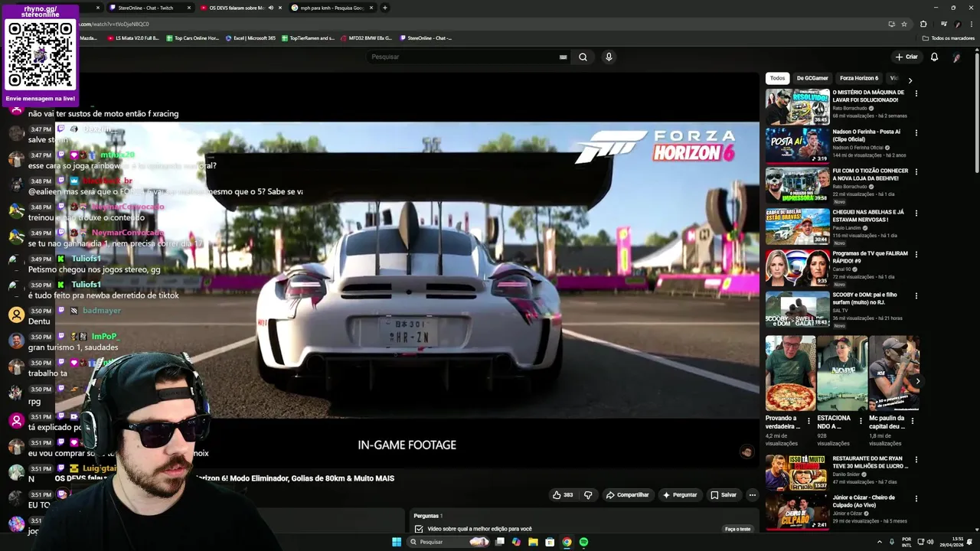This screenshot has height=551, width=980.
Task: Open options for 'O MISTÉRIO DA MÁQUINA DE LAVAR' video
Action: [916, 93]
